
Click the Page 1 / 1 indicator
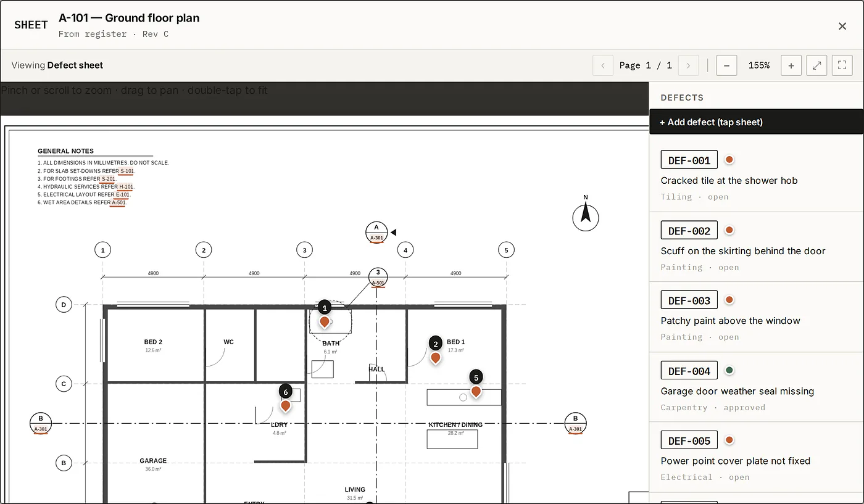click(x=646, y=65)
